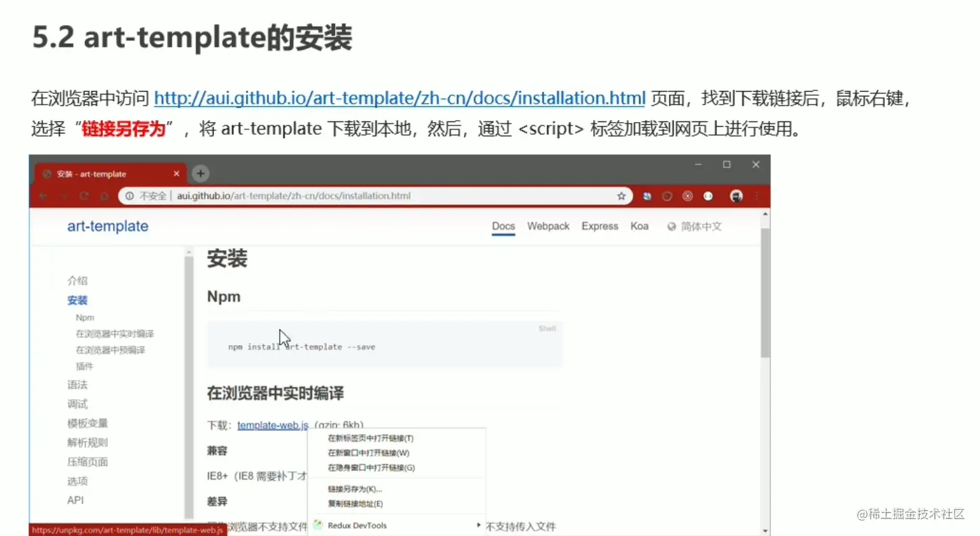Bookmark page with the star icon

(621, 196)
